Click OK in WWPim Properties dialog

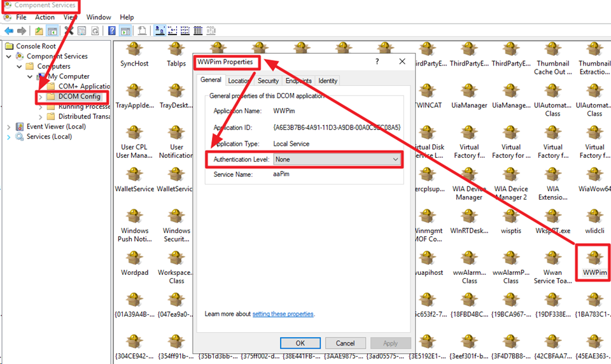pos(300,344)
